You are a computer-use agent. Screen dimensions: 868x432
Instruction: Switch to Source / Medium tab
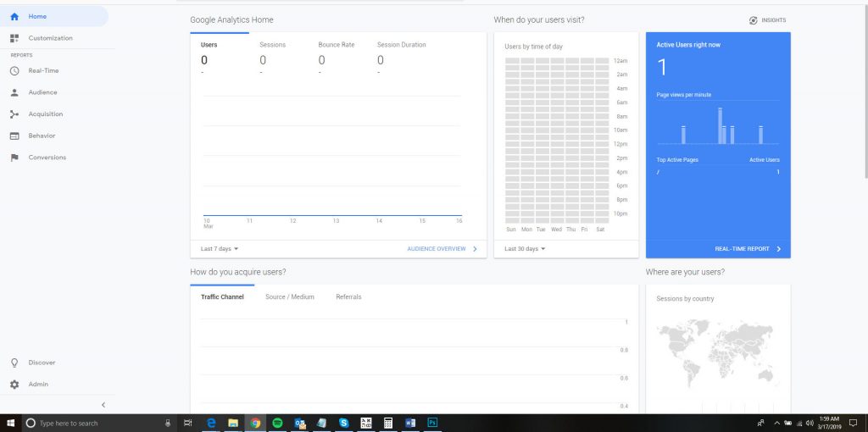[x=290, y=297]
